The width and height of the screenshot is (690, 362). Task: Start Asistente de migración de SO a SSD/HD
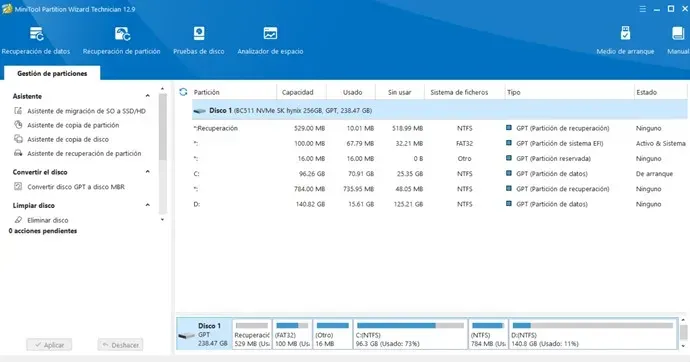point(86,111)
